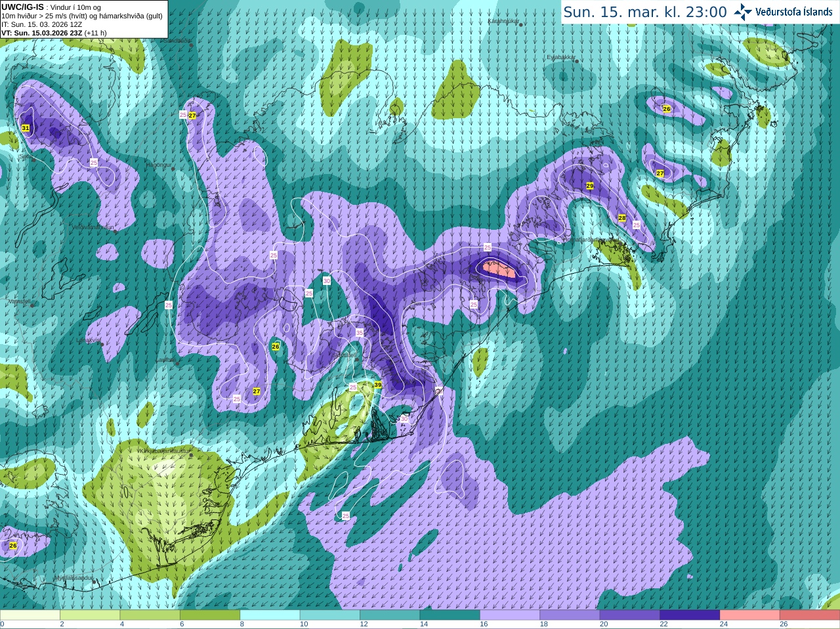Click the Kárahnjúkar station dot
Viewport: 840px width, 629px height.
(x=521, y=24)
